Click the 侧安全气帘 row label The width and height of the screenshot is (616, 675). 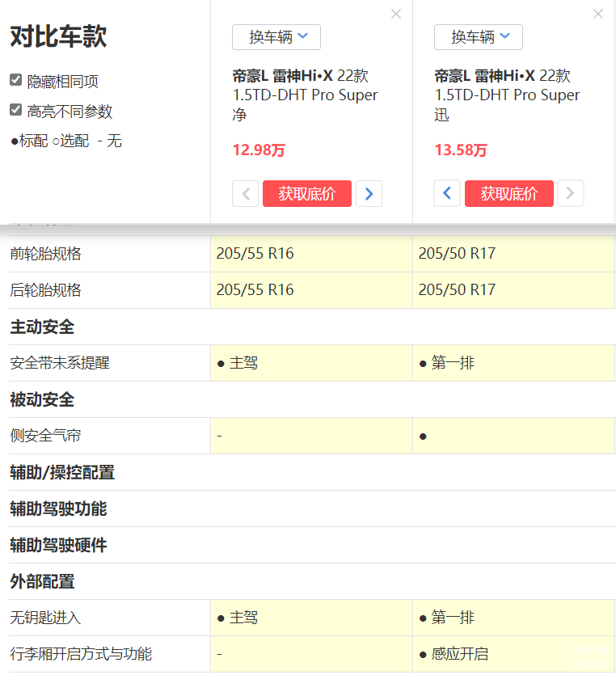pos(45,436)
